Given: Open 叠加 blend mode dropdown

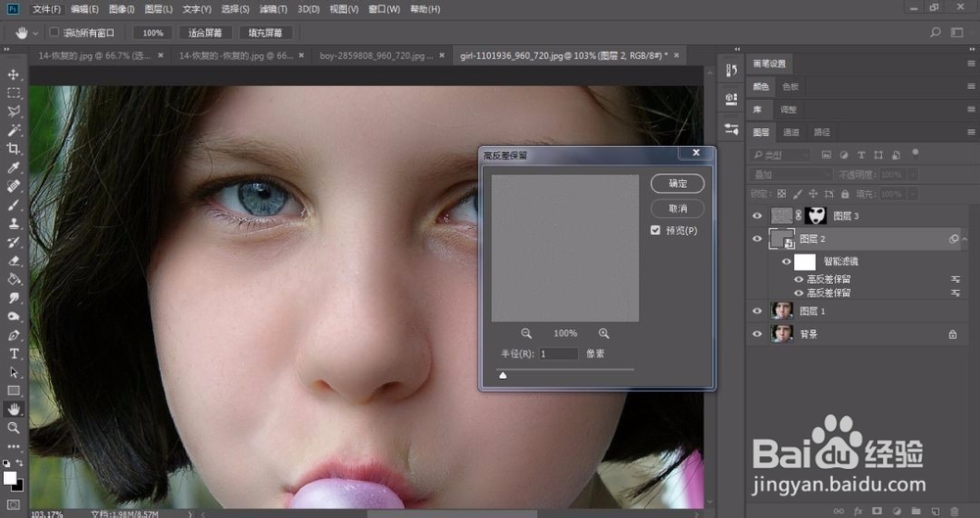Looking at the screenshot, I should (x=790, y=175).
